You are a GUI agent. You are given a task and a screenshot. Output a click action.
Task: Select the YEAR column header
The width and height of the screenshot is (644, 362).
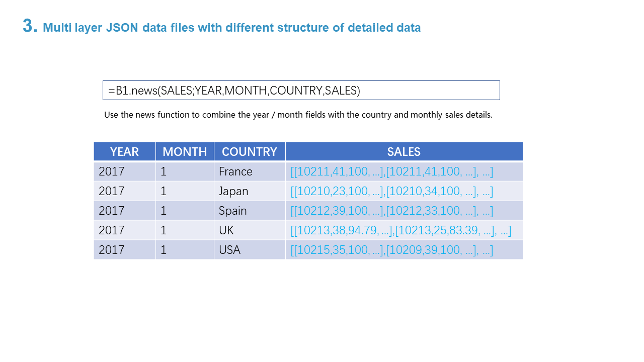(x=124, y=152)
